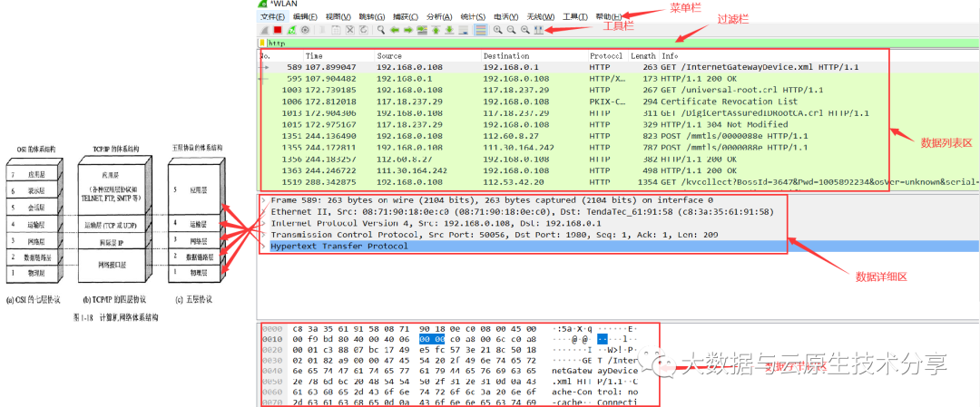Image resolution: width=980 pixels, height=407 pixels.
Task: Open the 文件(F) menu
Action: click(x=272, y=17)
